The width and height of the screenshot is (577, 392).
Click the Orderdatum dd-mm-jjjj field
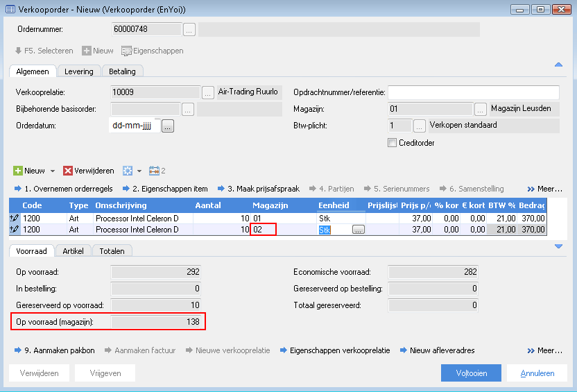point(135,126)
